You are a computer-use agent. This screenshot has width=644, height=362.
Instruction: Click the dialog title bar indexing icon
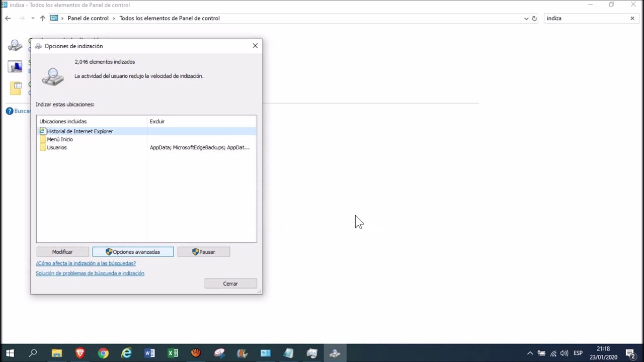pos(38,46)
